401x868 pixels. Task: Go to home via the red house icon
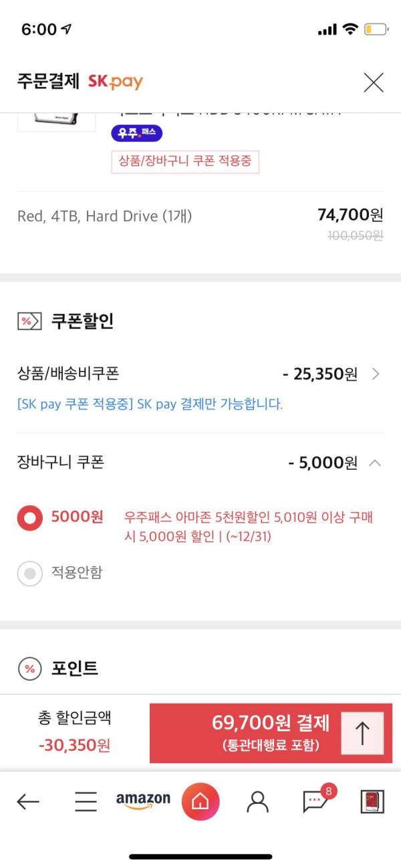[200, 801]
